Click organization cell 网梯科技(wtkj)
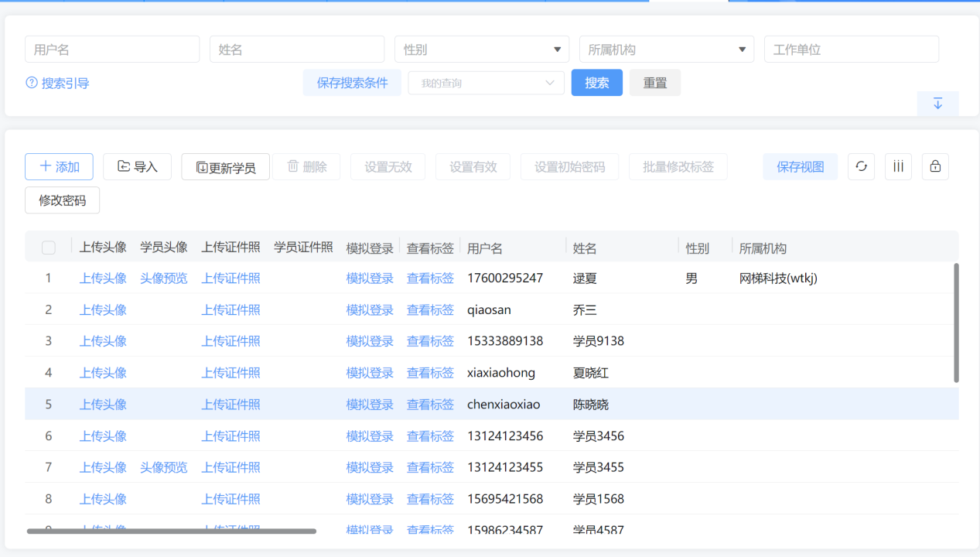The height and width of the screenshot is (557, 980). tap(778, 278)
